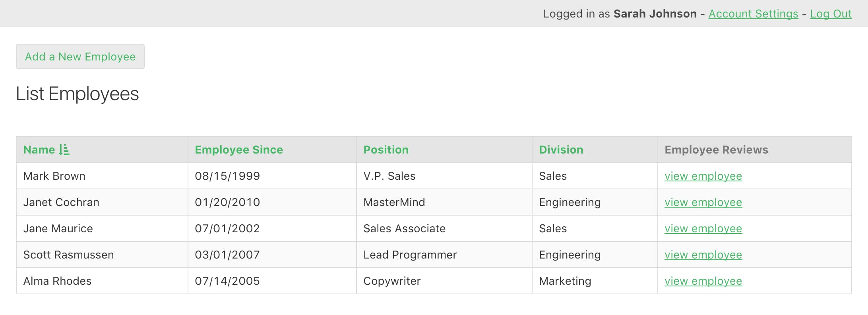Sort table by Position column header
The height and width of the screenshot is (315, 868).
tap(386, 150)
